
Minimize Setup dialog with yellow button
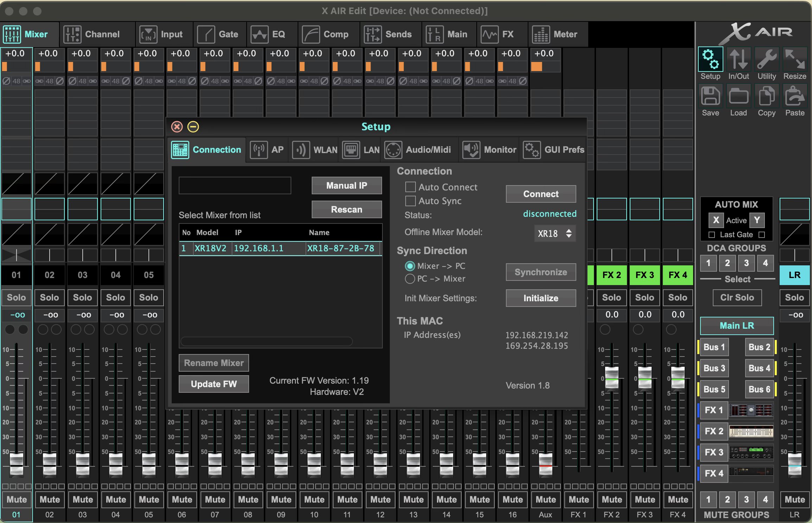[x=193, y=127]
